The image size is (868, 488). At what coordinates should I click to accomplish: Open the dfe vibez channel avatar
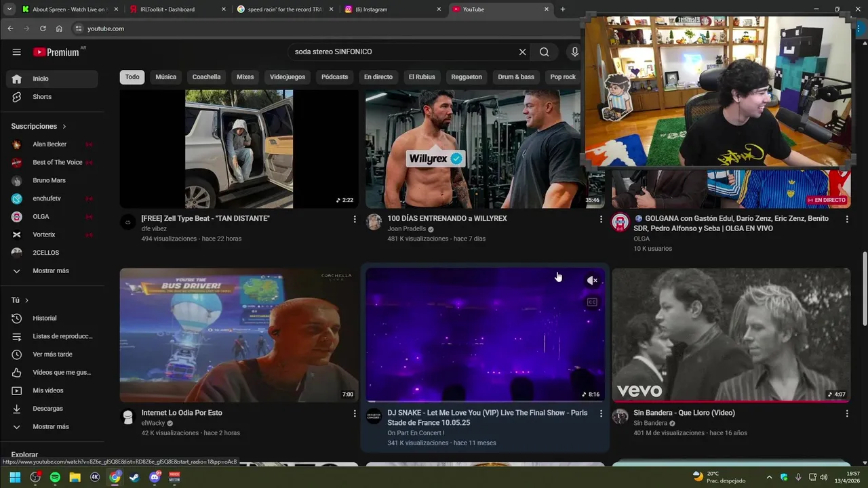127,222
